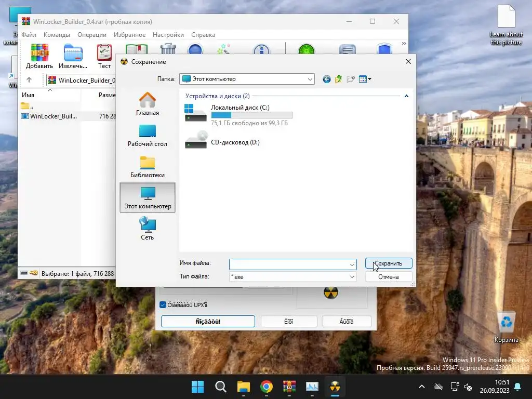Viewport: 532px width, 399px height.
Task: Click the WinRAR icon on the taskbar
Action: pyautogui.click(x=289, y=387)
